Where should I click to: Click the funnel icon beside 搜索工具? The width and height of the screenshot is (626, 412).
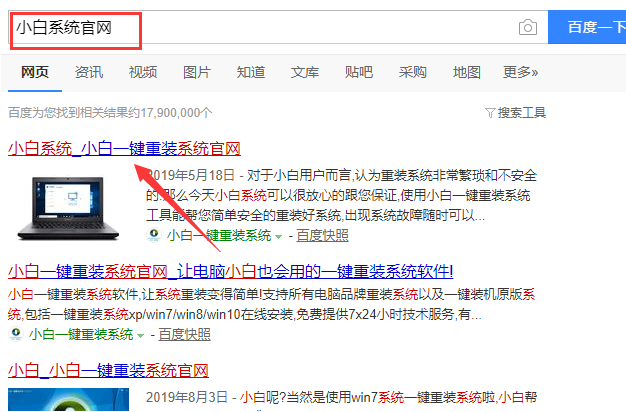click(x=490, y=113)
